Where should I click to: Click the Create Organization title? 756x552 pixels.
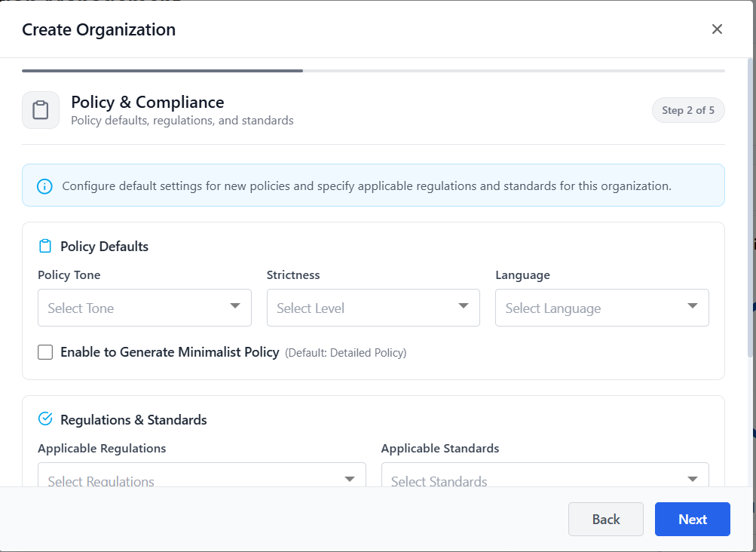pos(99,30)
